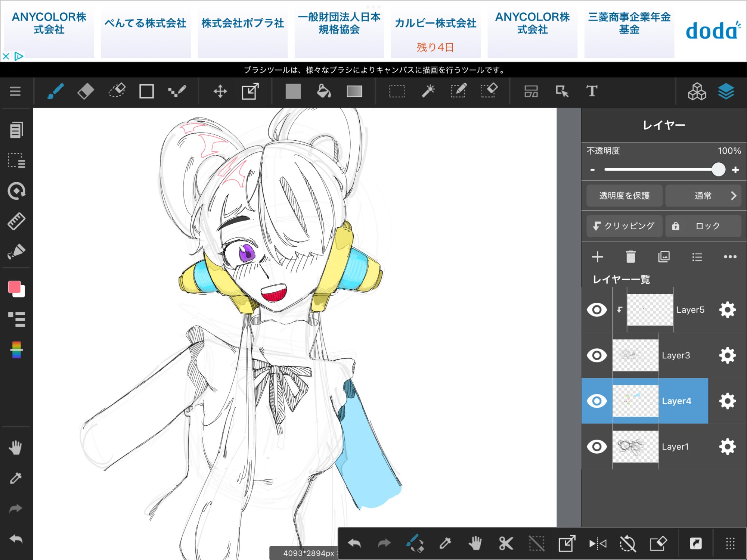The image size is (747, 560).
Task: Open the 通常 blend mode dropdown
Action: tap(703, 196)
